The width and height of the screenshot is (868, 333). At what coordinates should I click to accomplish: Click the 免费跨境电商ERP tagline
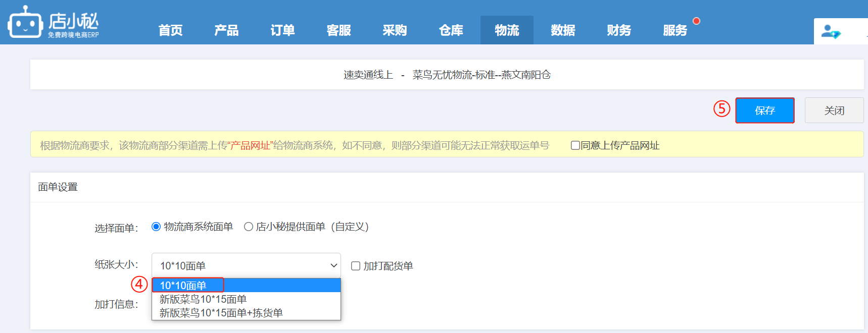coord(74,35)
